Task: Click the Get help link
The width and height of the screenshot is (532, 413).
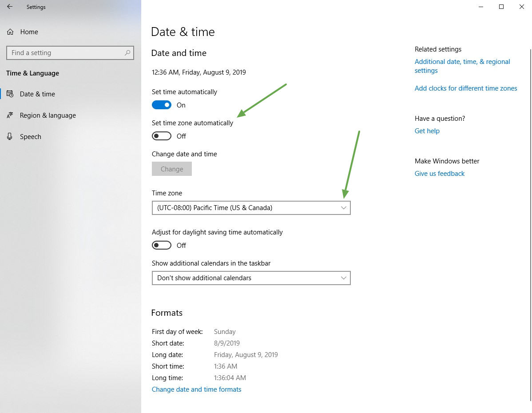Action: (427, 131)
